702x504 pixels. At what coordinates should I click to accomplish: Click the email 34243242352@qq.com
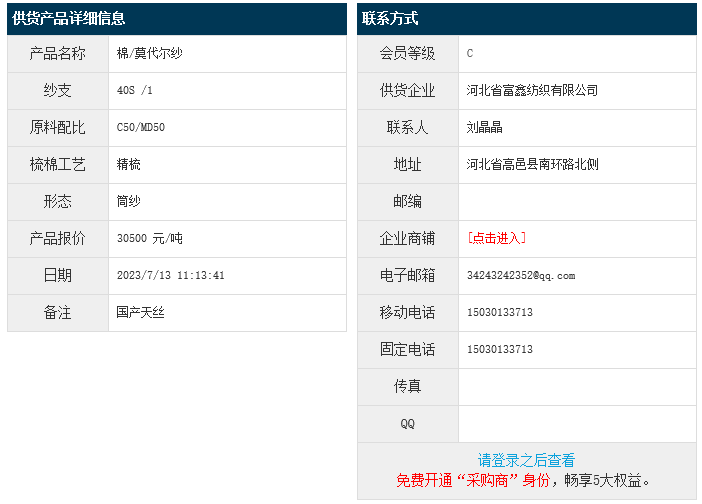click(x=521, y=276)
